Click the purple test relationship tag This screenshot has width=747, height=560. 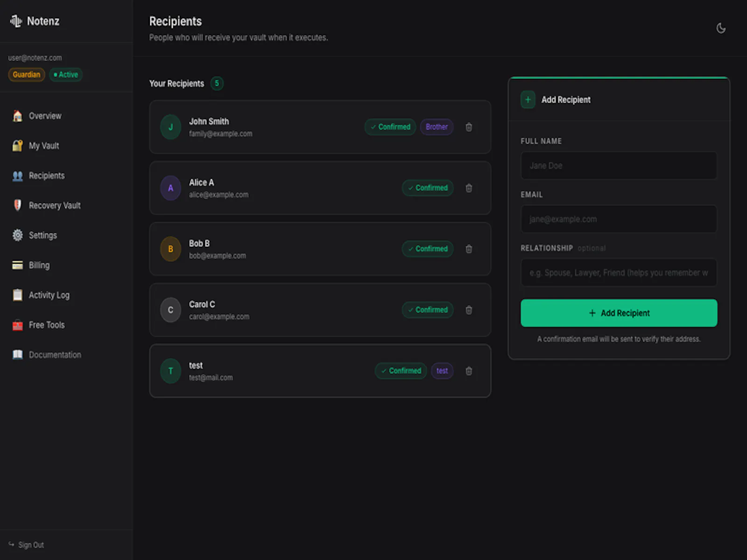(x=442, y=371)
